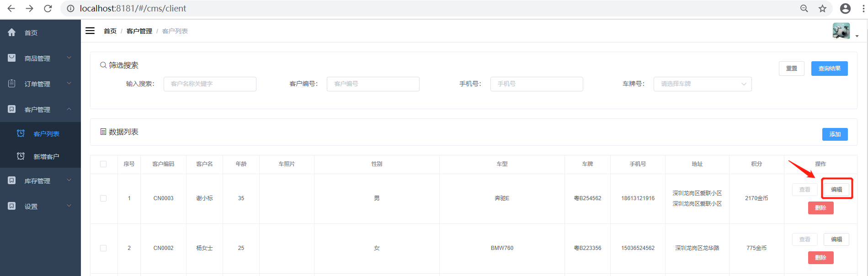Viewport: 868px width, 276px height.
Task: Toggle the sidebar with the hamburger icon
Action: tap(90, 31)
